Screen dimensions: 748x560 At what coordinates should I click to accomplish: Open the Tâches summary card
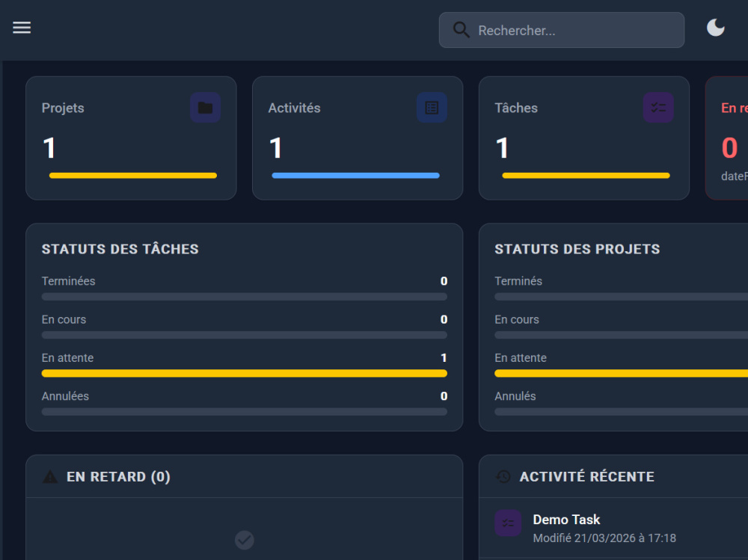click(x=584, y=138)
